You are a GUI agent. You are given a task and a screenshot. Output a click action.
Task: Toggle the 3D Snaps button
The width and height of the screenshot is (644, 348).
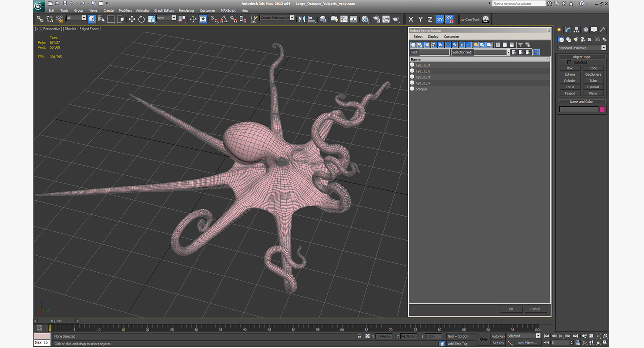pos(214,19)
